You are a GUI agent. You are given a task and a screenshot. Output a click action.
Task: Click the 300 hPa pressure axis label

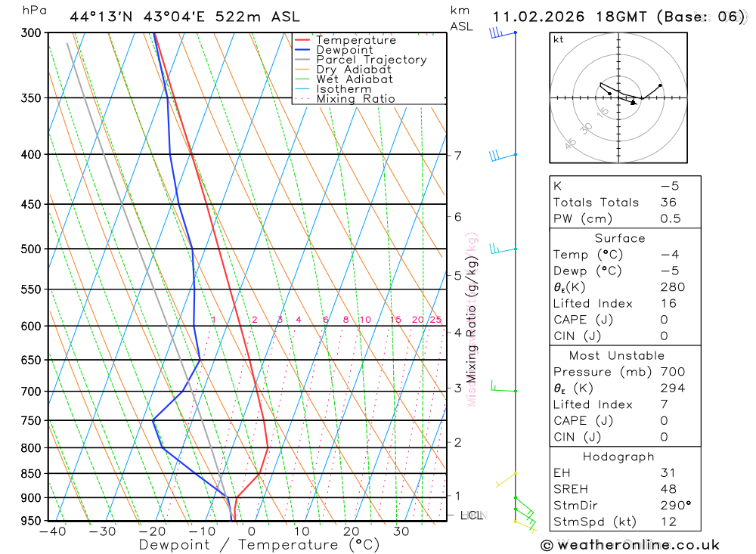tap(31, 32)
